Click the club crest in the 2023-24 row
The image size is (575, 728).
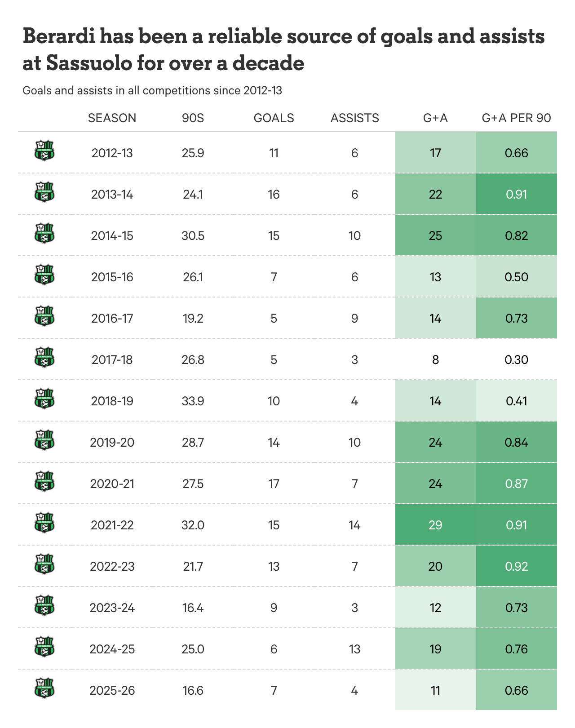tap(44, 606)
